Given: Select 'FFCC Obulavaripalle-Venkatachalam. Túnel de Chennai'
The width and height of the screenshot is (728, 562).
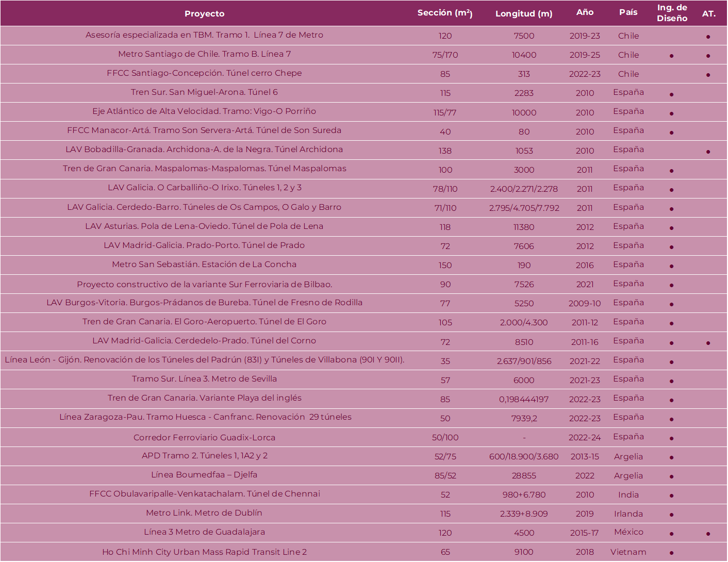Looking at the screenshot, I should pos(204,494).
